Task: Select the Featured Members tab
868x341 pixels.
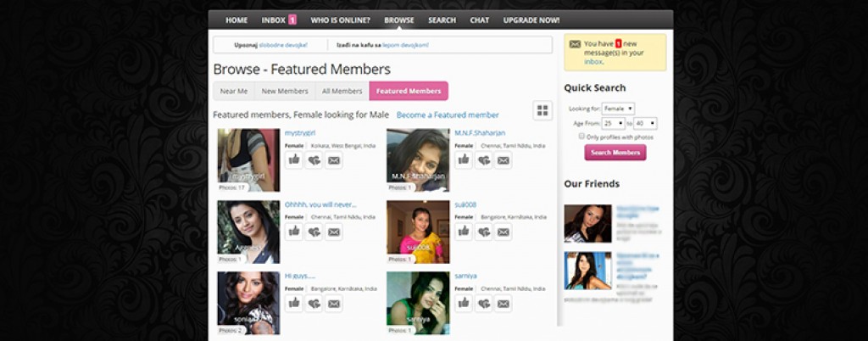Action: (x=409, y=92)
